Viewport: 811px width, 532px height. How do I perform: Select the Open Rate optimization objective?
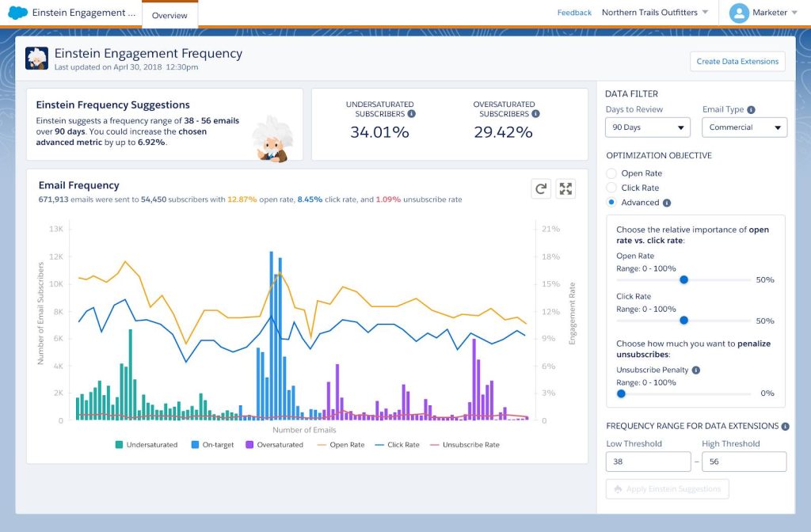[611, 173]
